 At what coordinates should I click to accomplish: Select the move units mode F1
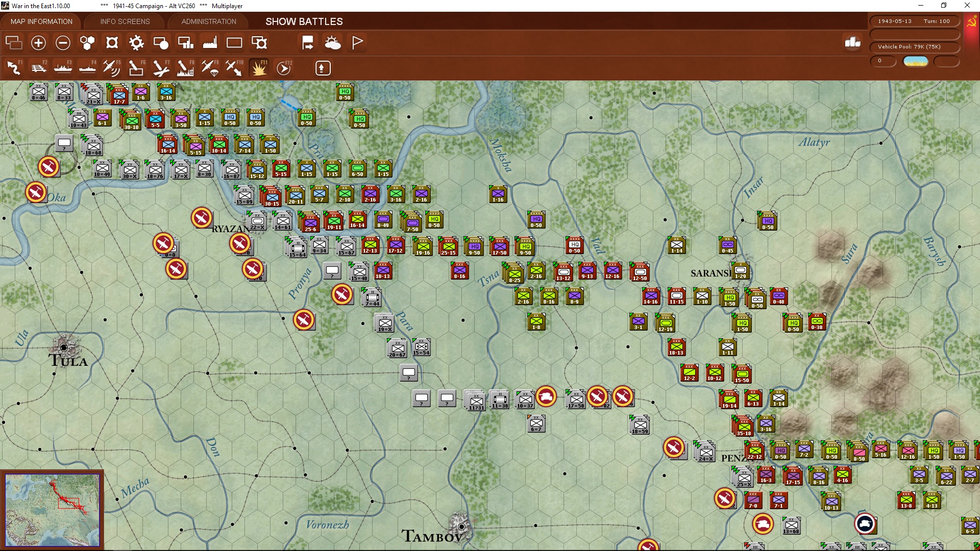[14, 68]
